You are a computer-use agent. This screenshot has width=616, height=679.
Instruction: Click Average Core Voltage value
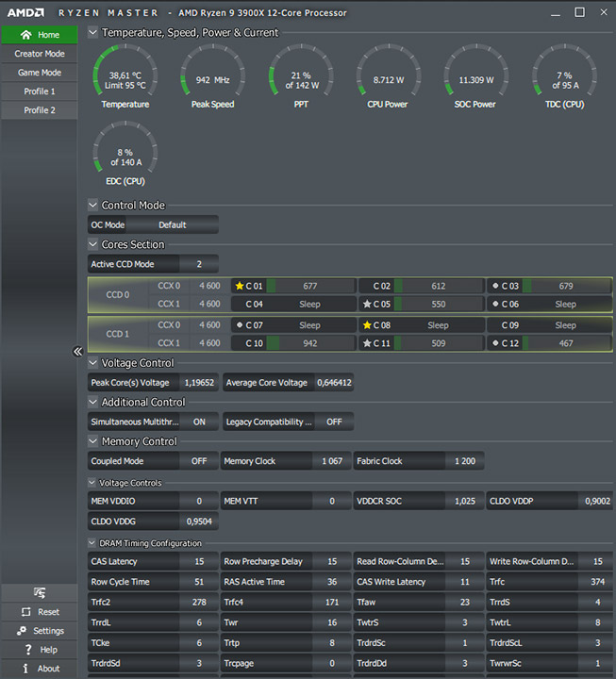click(x=334, y=382)
